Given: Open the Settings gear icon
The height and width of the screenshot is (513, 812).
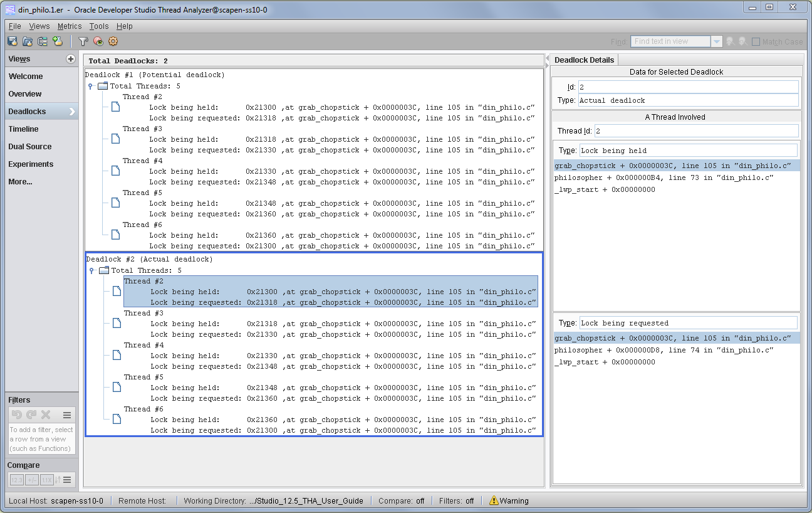Looking at the screenshot, I should point(113,41).
